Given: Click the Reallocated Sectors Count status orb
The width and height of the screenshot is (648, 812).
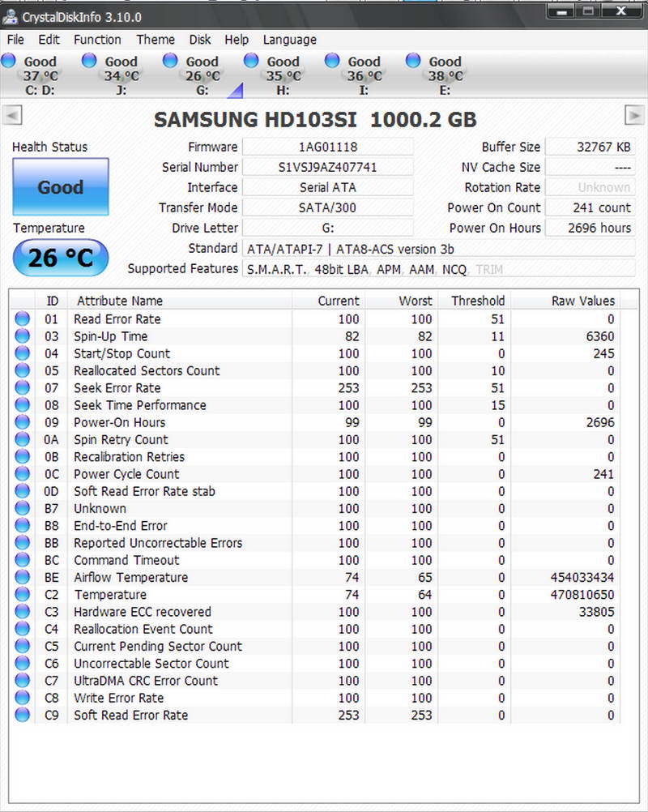Looking at the screenshot, I should pyautogui.click(x=22, y=370).
